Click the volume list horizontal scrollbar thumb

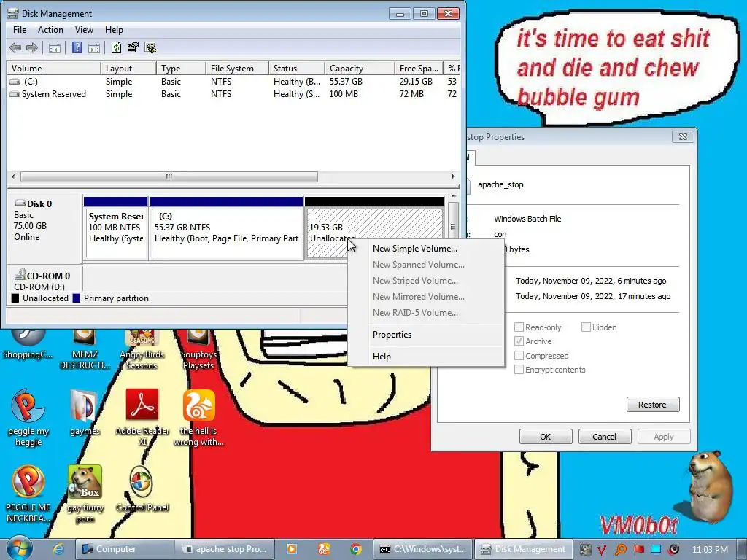[169, 176]
